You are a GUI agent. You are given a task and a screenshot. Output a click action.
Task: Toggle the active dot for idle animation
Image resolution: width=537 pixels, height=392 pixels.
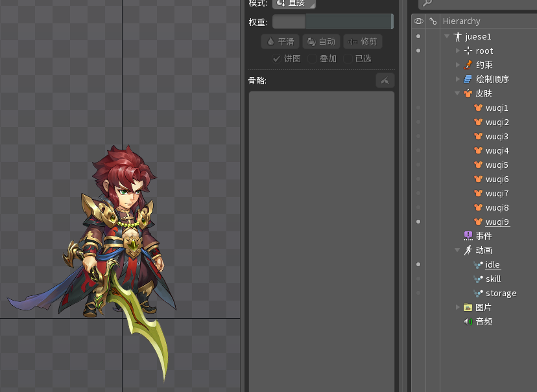tap(418, 264)
